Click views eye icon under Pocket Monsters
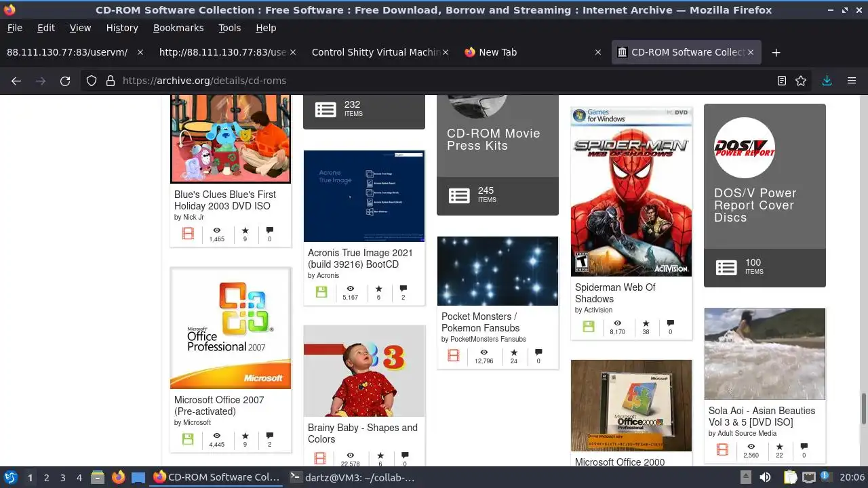This screenshot has width=868, height=488. click(484, 352)
